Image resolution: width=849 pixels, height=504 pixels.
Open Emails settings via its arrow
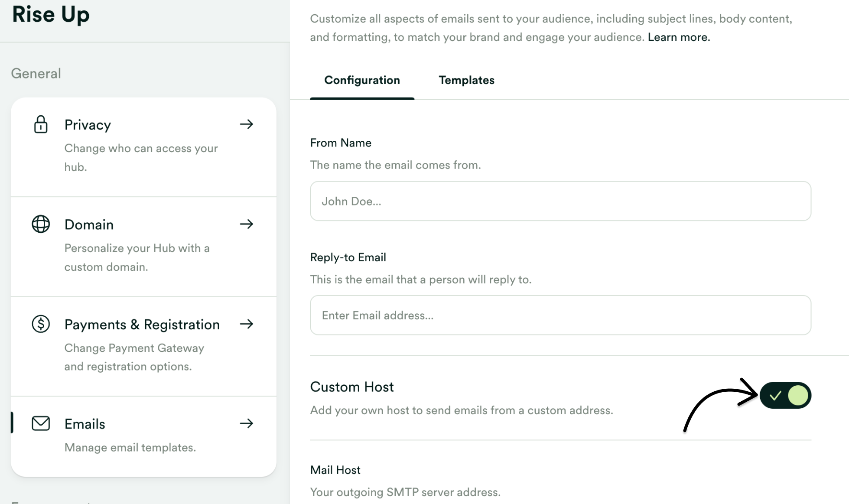tap(246, 423)
